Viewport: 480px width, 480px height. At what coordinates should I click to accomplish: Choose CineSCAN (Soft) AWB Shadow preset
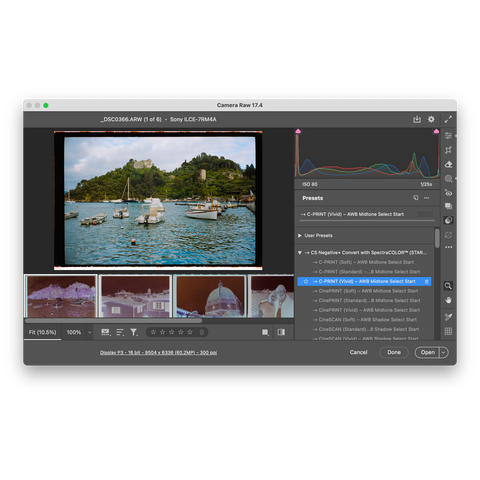coord(365,320)
